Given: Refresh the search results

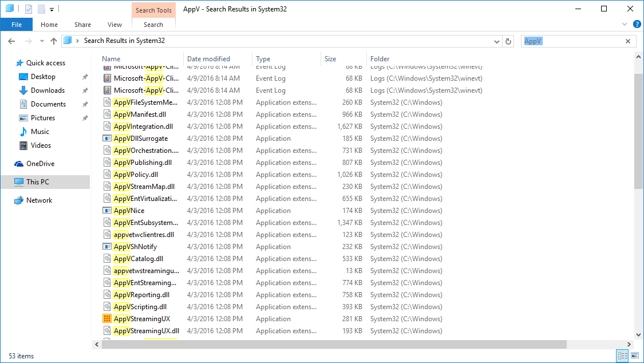Looking at the screenshot, I should [508, 41].
